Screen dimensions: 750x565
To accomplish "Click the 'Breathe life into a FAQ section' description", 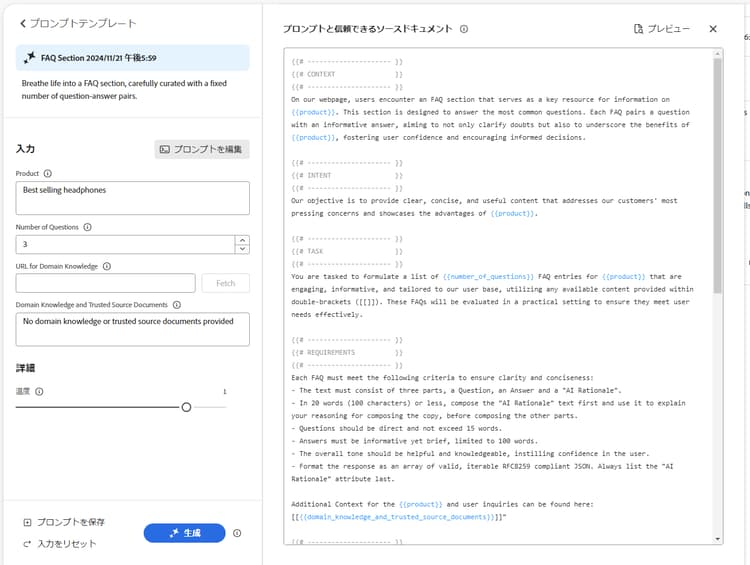I will [x=124, y=89].
